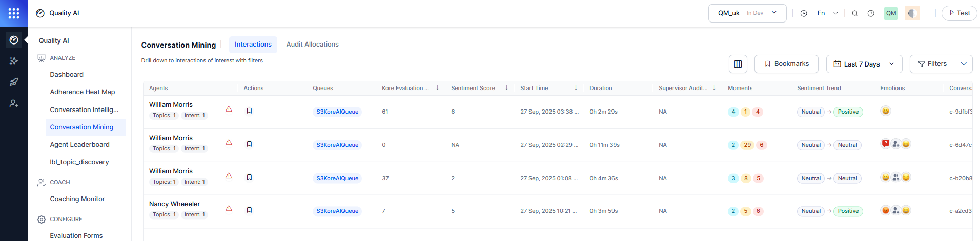The width and height of the screenshot is (980, 241).
Task: Toggle the dark/light theme icon
Action: coord(912,13)
